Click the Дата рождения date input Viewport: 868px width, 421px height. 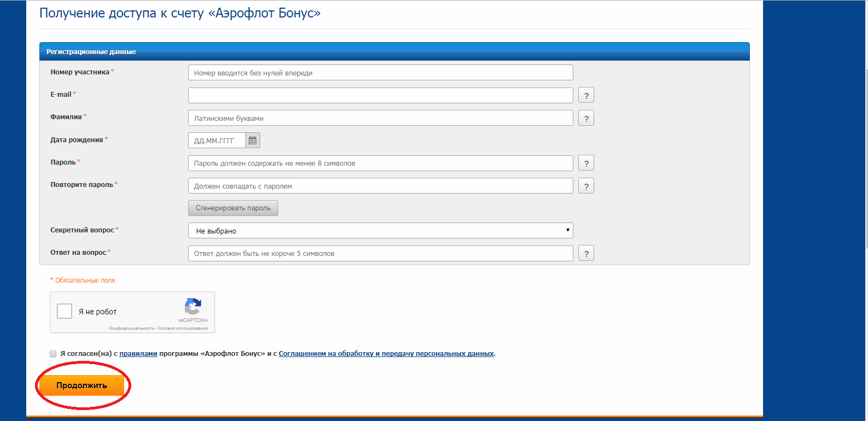click(217, 141)
